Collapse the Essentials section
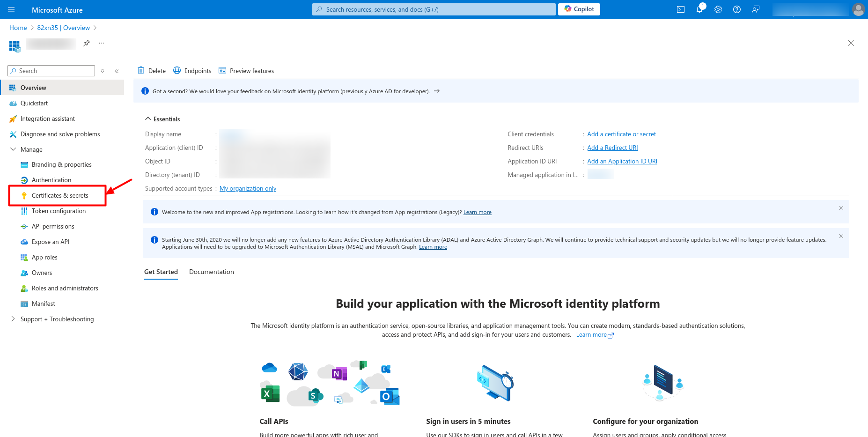 pos(148,119)
